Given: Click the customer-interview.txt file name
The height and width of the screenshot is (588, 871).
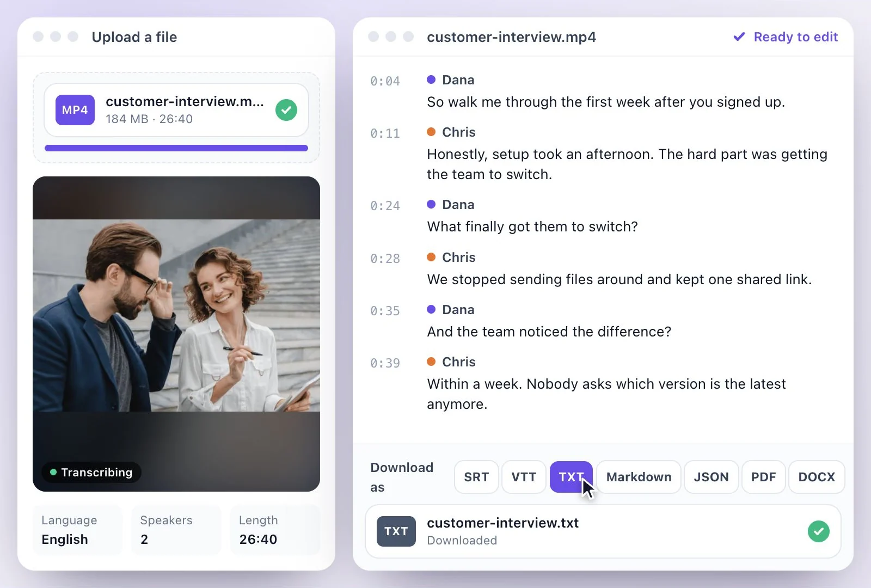Looking at the screenshot, I should pos(502,523).
